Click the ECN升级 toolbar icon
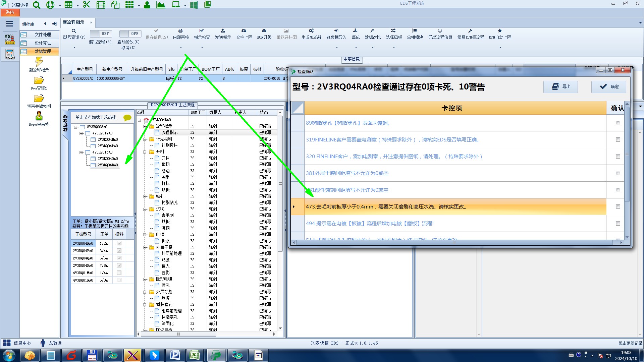This screenshot has width=644, height=362. (264, 31)
